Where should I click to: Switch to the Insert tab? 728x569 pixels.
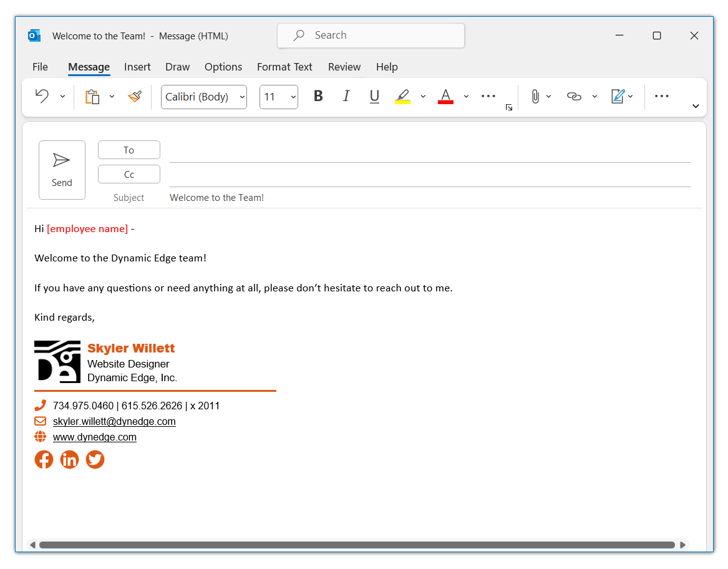(x=137, y=67)
